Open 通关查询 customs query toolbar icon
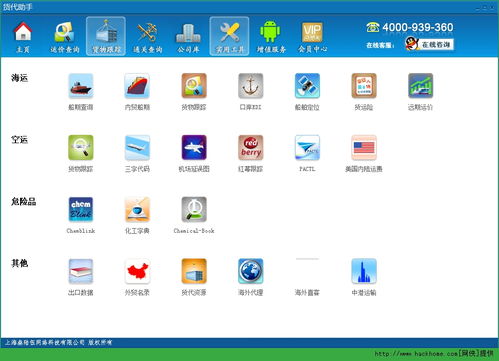 (x=147, y=37)
